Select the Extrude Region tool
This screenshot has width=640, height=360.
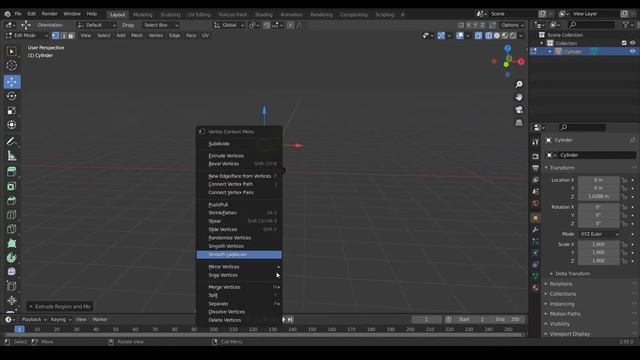12,171
